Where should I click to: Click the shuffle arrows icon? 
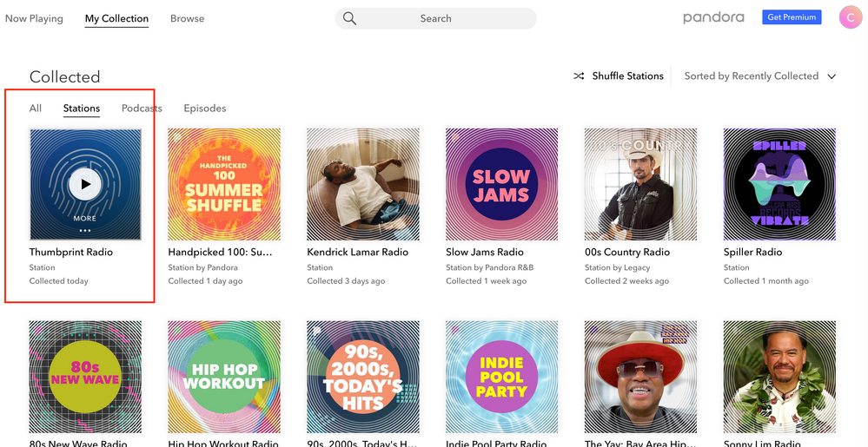[x=579, y=76]
